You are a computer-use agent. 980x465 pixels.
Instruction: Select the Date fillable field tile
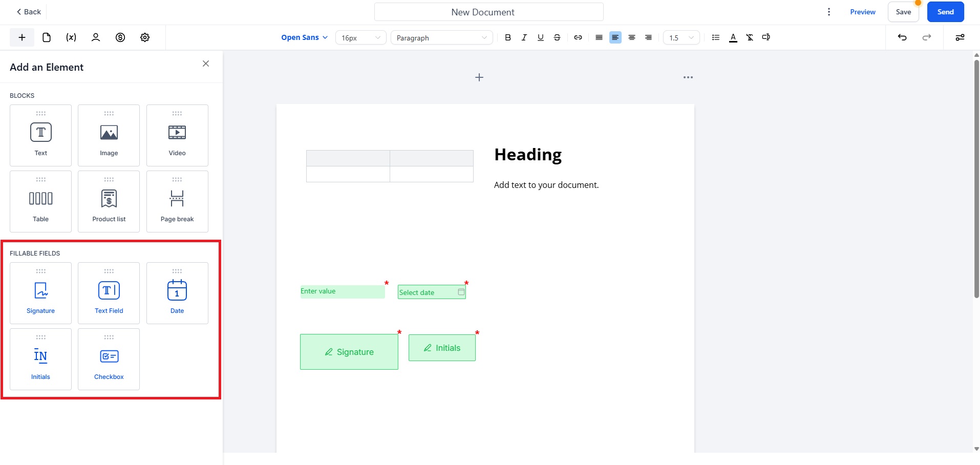pyautogui.click(x=177, y=293)
